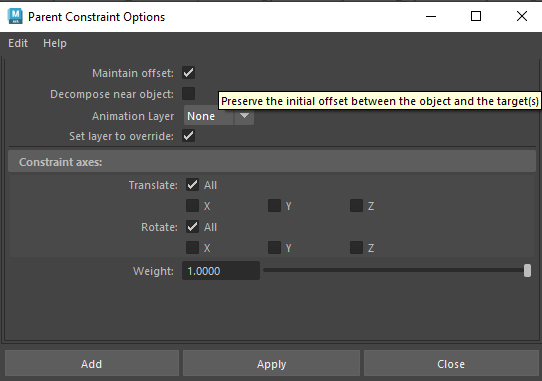The height and width of the screenshot is (381, 542).
Task: Toggle Translate All checkbox
Action: 192,185
